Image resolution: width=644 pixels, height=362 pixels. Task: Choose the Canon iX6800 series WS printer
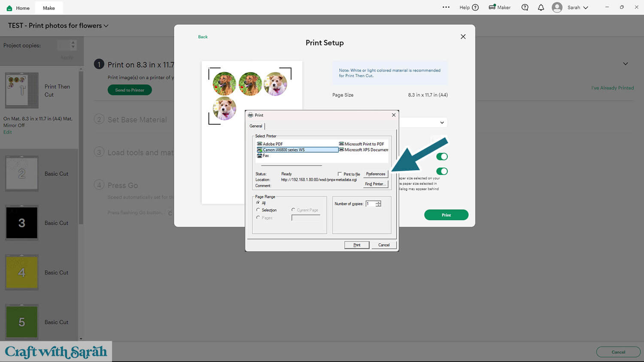coord(298,150)
